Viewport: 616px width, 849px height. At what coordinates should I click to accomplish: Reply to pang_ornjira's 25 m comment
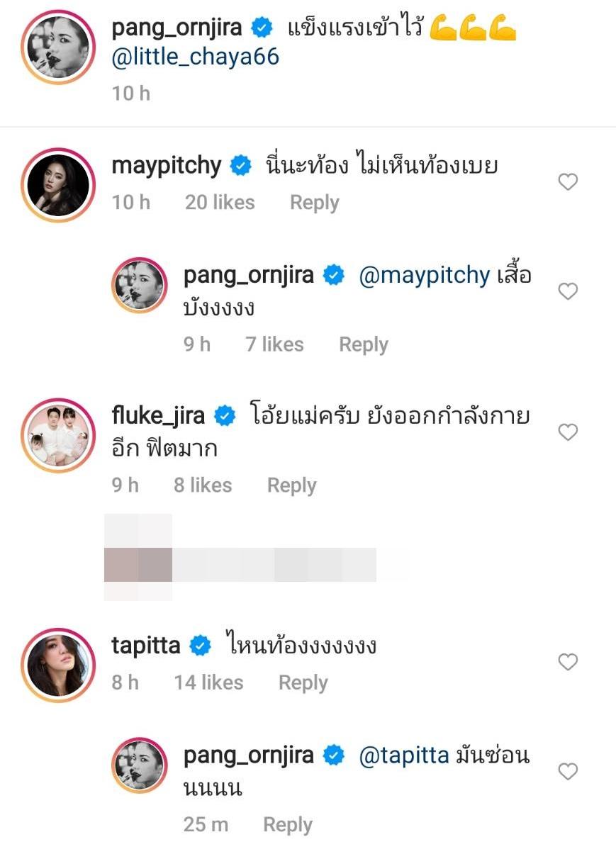tap(287, 825)
